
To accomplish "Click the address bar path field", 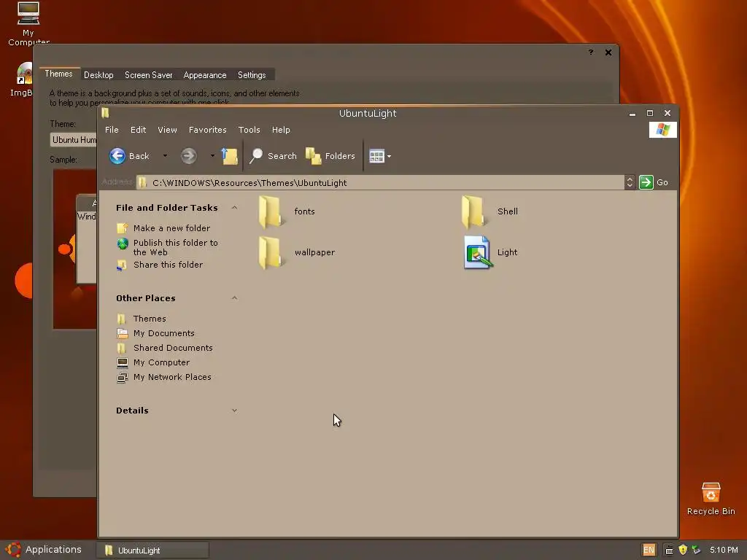I will click(380, 182).
